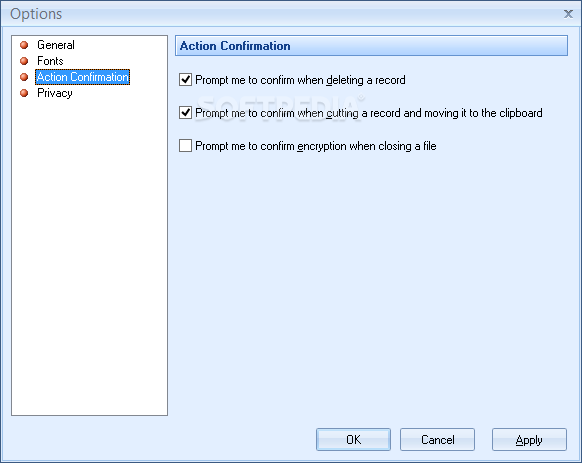Viewport: 582px width, 463px height.
Task: Click the deleting a record label text
Action: point(300,80)
